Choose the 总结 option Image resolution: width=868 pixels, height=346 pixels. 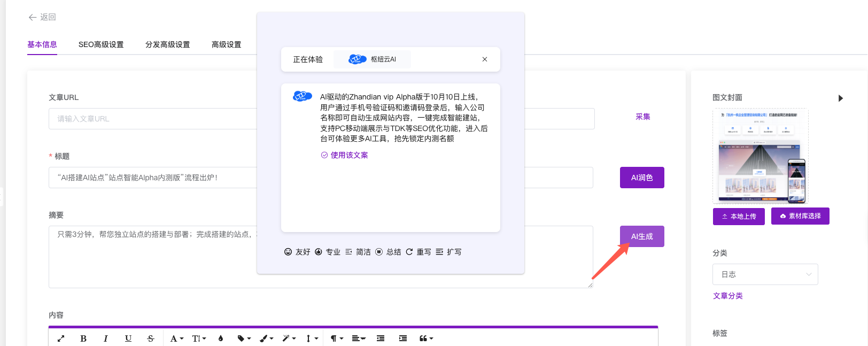389,252
